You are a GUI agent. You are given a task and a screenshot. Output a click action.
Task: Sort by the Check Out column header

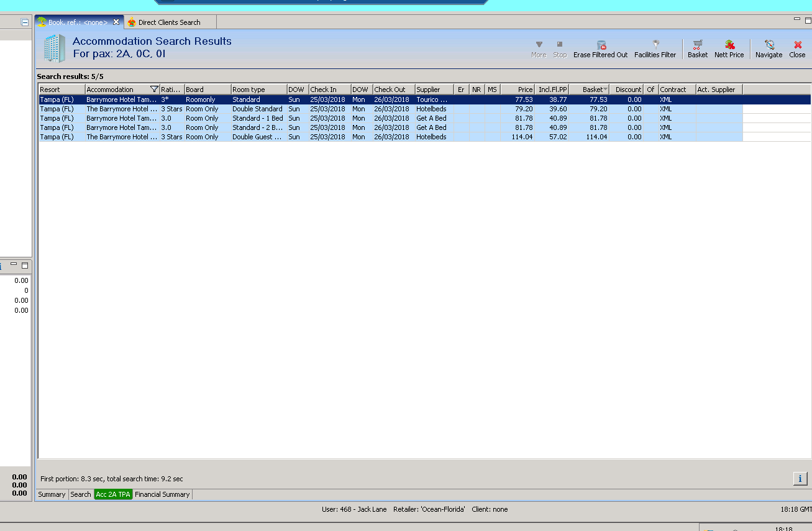pos(393,90)
